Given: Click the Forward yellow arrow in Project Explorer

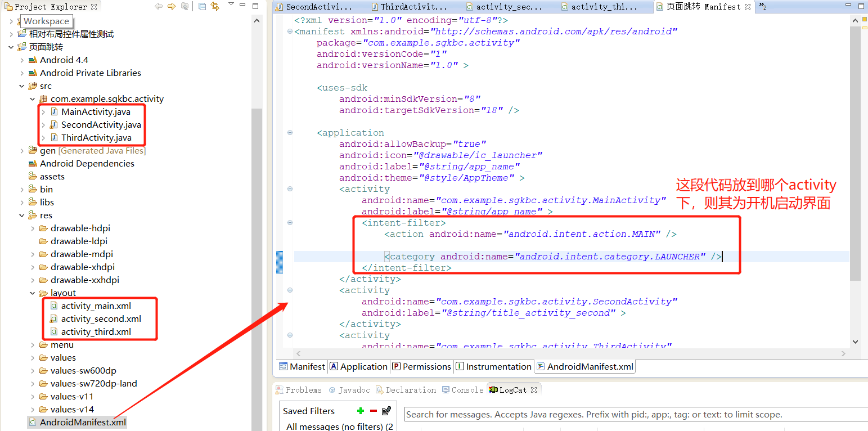Looking at the screenshot, I should pyautogui.click(x=172, y=6).
